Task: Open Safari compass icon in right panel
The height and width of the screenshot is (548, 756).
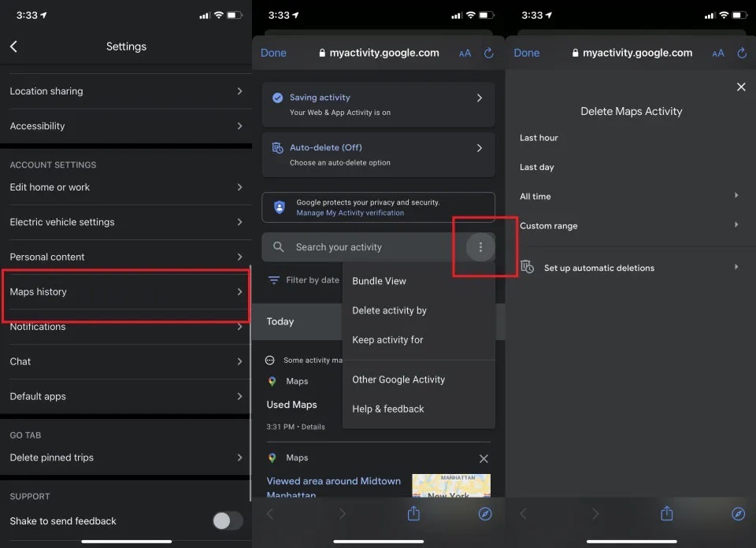Action: (x=738, y=513)
